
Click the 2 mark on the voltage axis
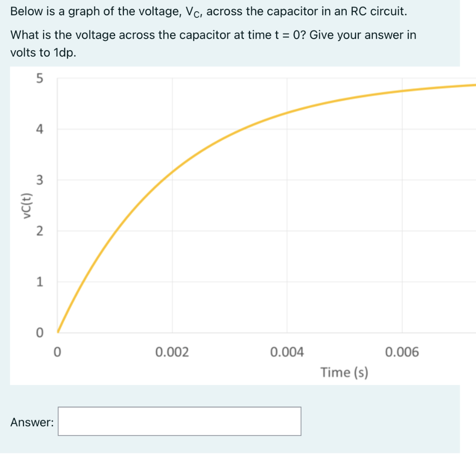40,230
